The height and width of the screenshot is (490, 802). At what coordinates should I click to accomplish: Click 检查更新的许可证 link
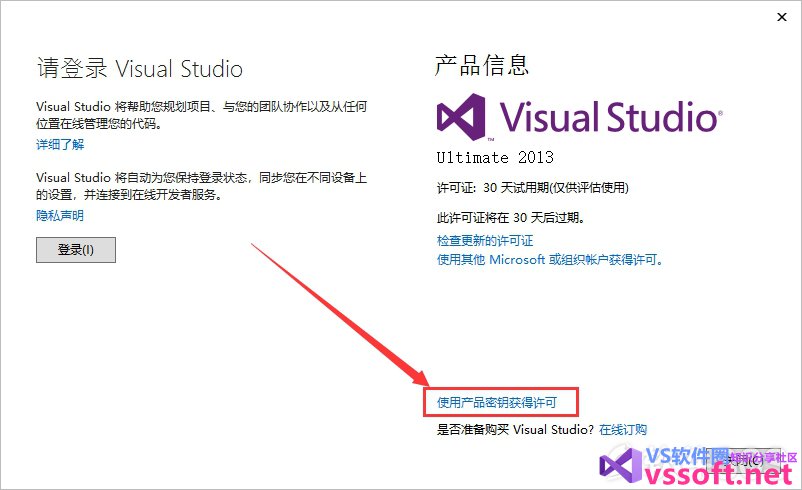(x=484, y=240)
